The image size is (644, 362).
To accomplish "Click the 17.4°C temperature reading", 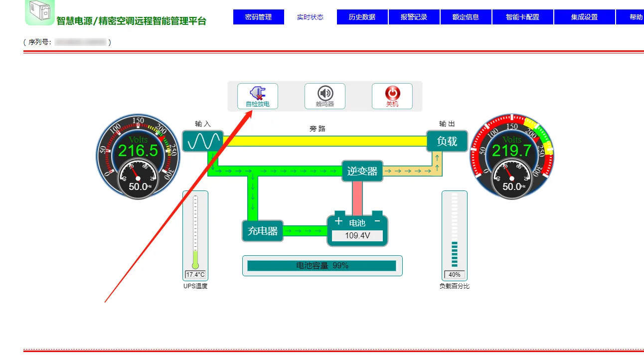I will coord(195,275).
